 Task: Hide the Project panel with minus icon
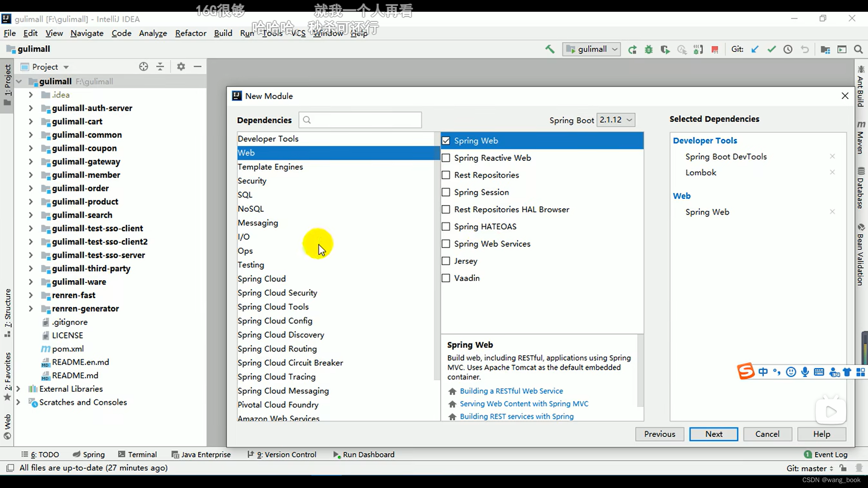tap(198, 66)
